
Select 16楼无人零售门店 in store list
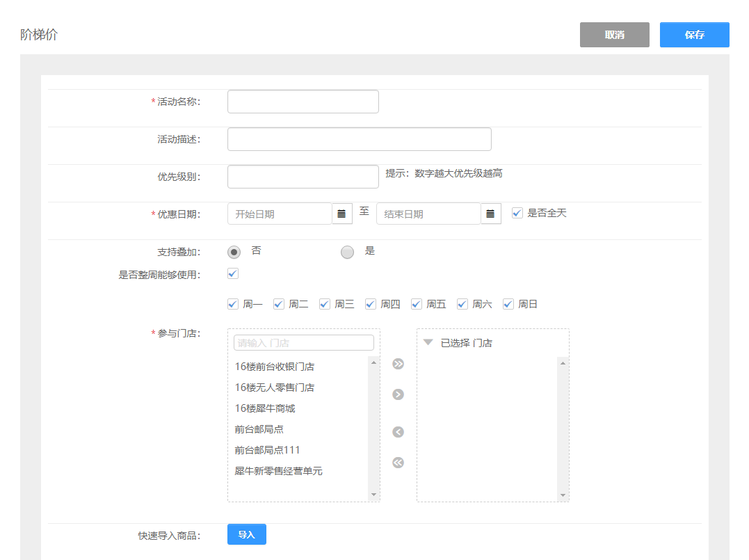274,387
